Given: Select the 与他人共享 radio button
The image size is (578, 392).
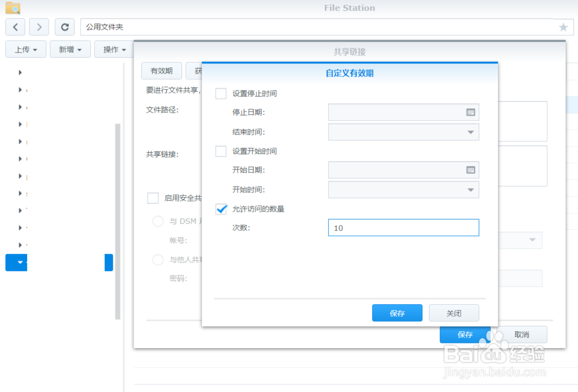Looking at the screenshot, I should 158,260.
